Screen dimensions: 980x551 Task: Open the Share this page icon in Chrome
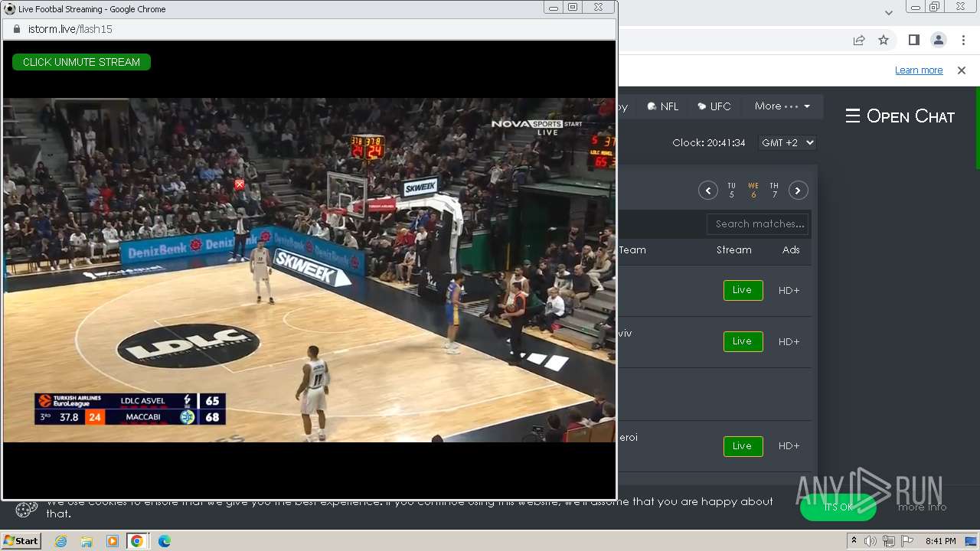(x=859, y=40)
